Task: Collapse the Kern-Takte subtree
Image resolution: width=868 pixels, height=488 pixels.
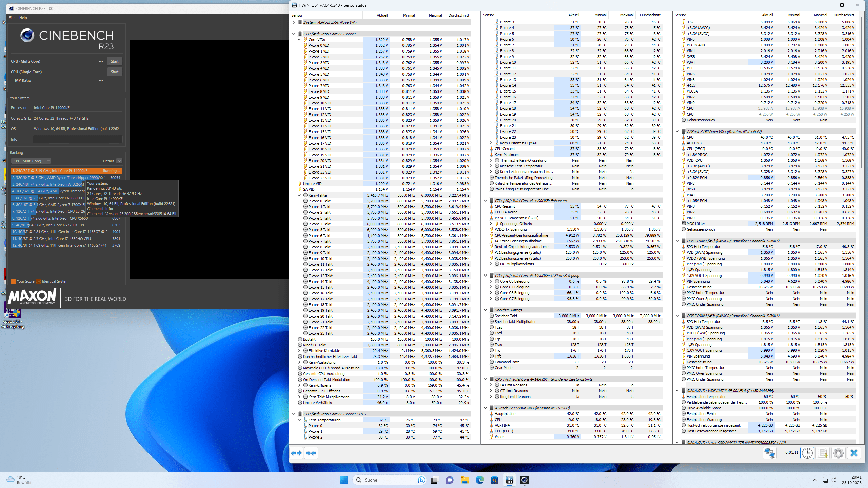Action: point(299,195)
